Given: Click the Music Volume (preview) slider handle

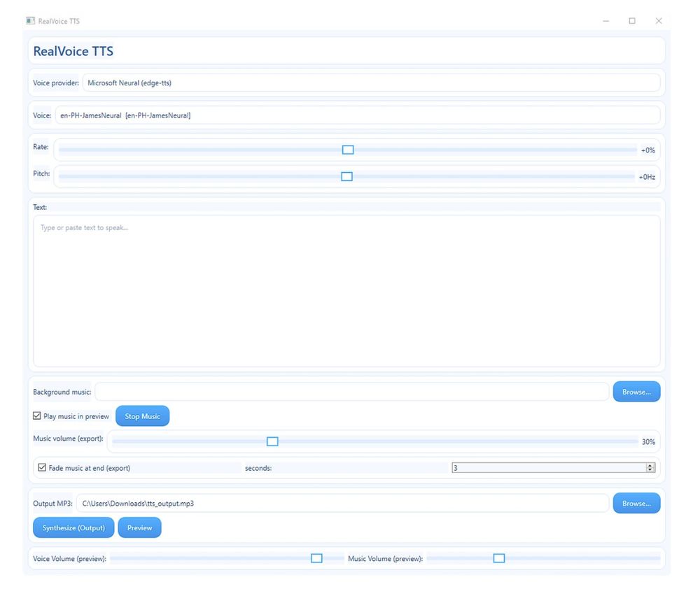Looking at the screenshot, I should [499, 558].
